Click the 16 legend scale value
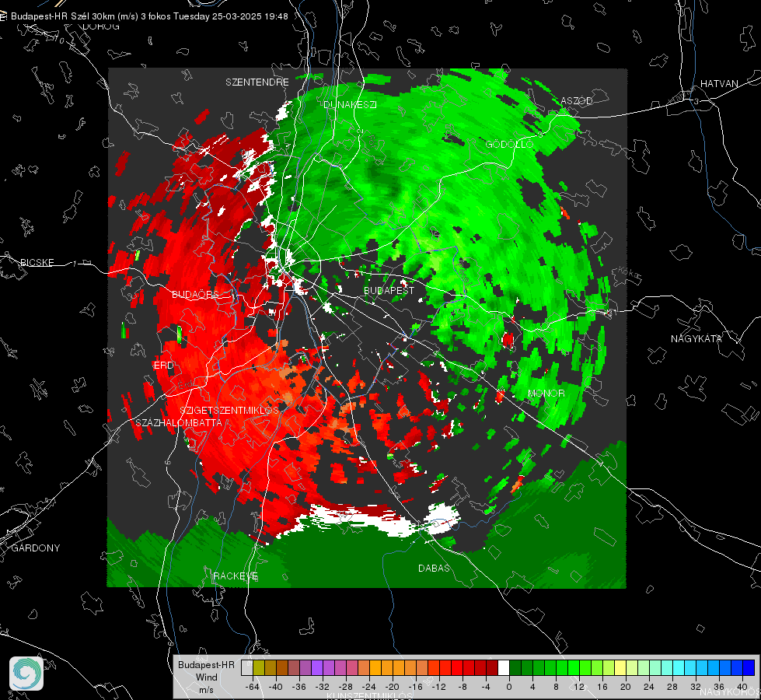This screenshot has height=700, width=761. pos(602,687)
